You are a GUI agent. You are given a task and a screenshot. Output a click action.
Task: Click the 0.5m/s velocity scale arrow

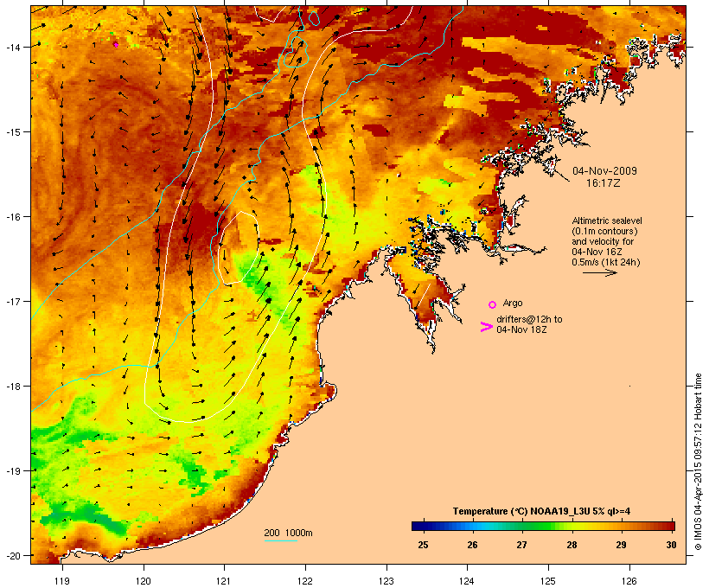tap(599, 272)
